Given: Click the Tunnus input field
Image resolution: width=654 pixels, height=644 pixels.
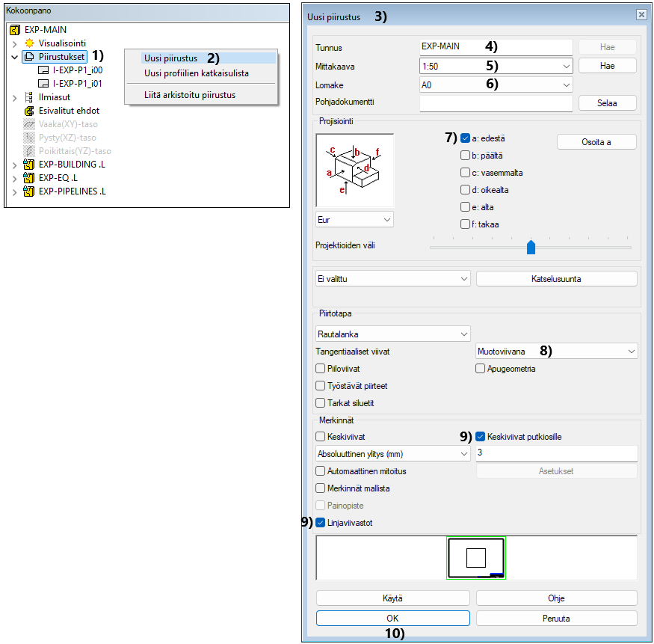Looking at the screenshot, I should tap(496, 46).
